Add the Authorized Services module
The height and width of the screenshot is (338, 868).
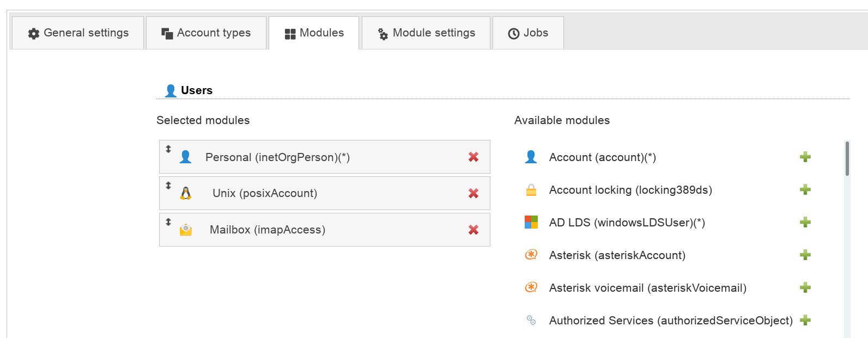[x=805, y=321]
